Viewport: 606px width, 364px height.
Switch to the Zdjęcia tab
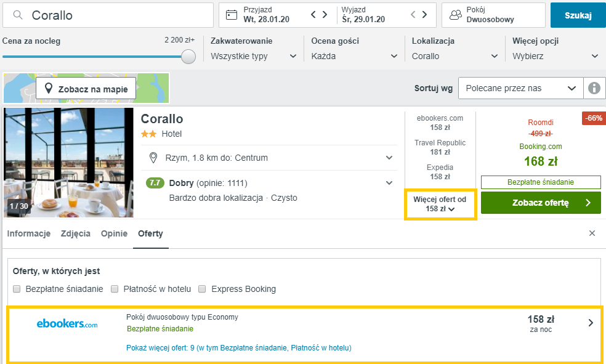click(x=76, y=233)
